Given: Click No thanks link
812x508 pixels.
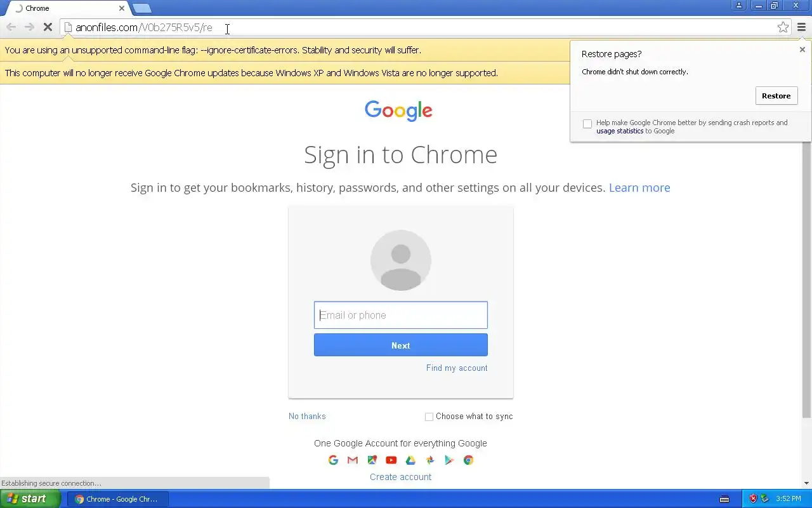Looking at the screenshot, I should [307, 417].
